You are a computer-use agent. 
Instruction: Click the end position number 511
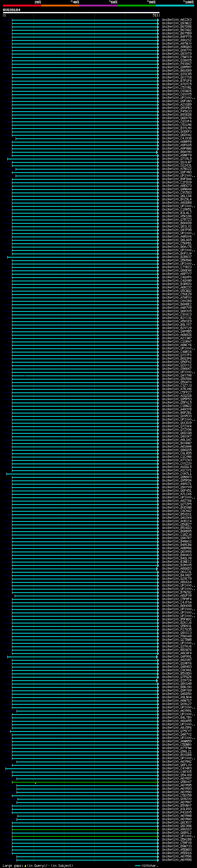point(155,15)
